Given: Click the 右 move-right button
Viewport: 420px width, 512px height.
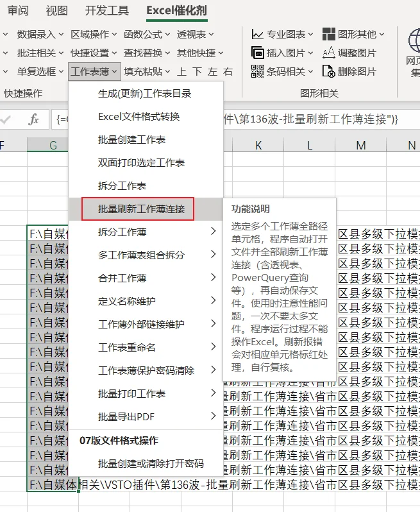Looking at the screenshot, I should coord(228,71).
